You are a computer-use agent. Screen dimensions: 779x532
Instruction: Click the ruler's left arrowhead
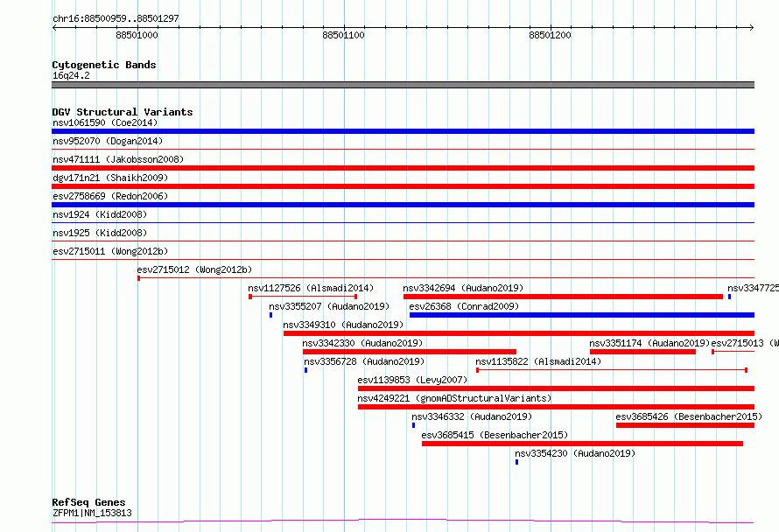(54, 27)
